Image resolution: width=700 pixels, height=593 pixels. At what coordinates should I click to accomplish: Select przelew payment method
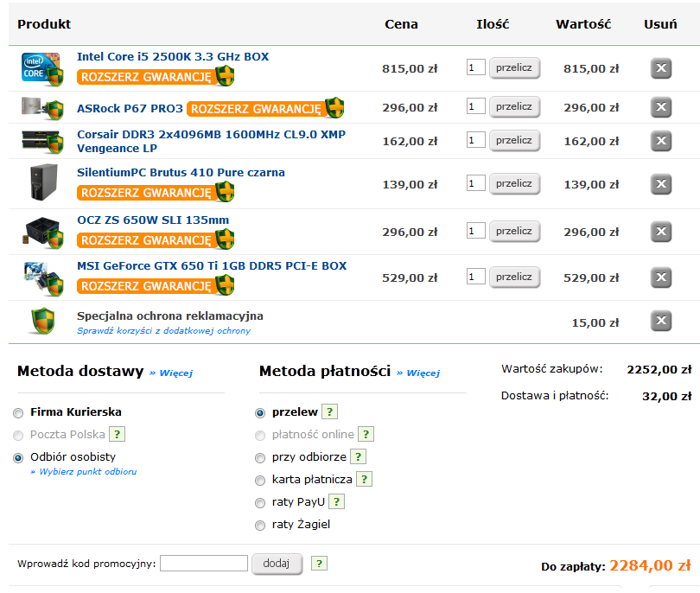tap(260, 413)
